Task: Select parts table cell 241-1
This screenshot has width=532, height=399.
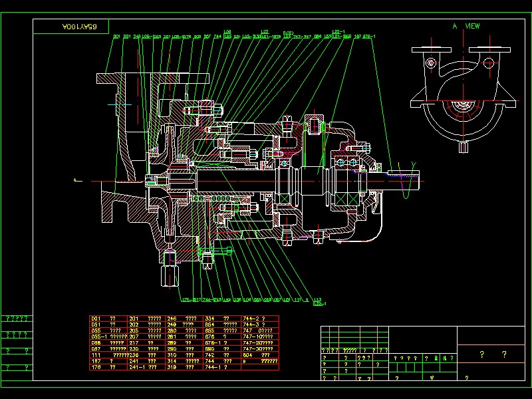Action: 147,367
